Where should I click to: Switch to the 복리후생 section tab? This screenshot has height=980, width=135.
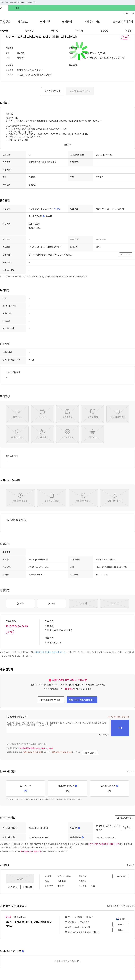pyautogui.click(x=79, y=31)
